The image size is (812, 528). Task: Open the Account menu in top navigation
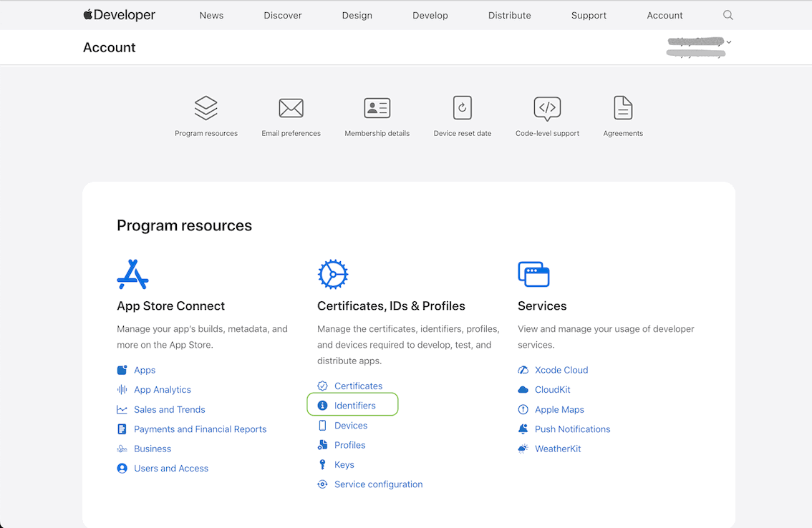pyautogui.click(x=664, y=16)
